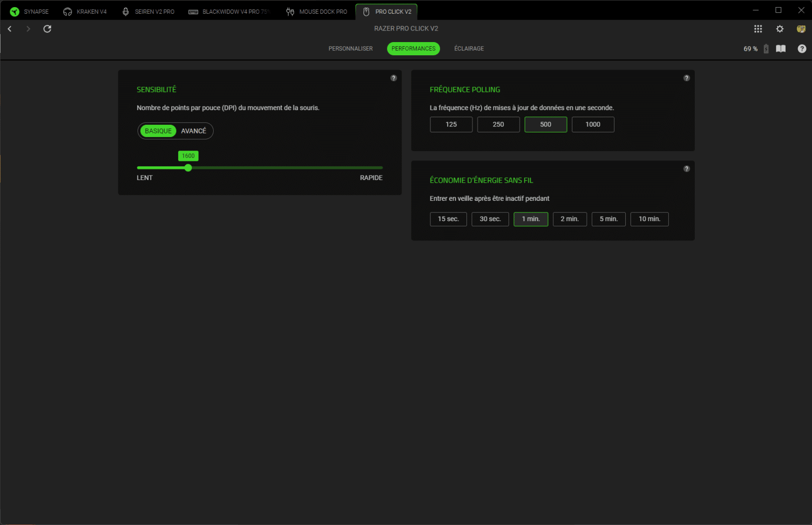This screenshot has width=812, height=525.
Task: Click the DPI slider handle
Action: (188, 168)
